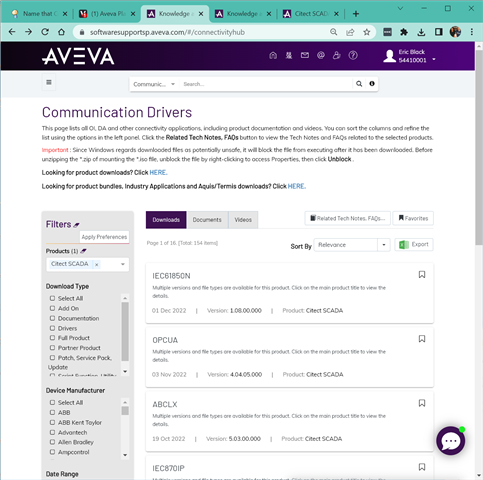Open the Chrome profile avatar

(x=455, y=32)
